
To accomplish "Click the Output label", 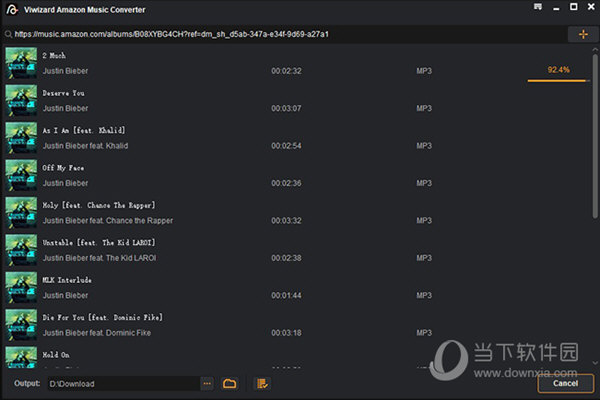I will [x=27, y=384].
